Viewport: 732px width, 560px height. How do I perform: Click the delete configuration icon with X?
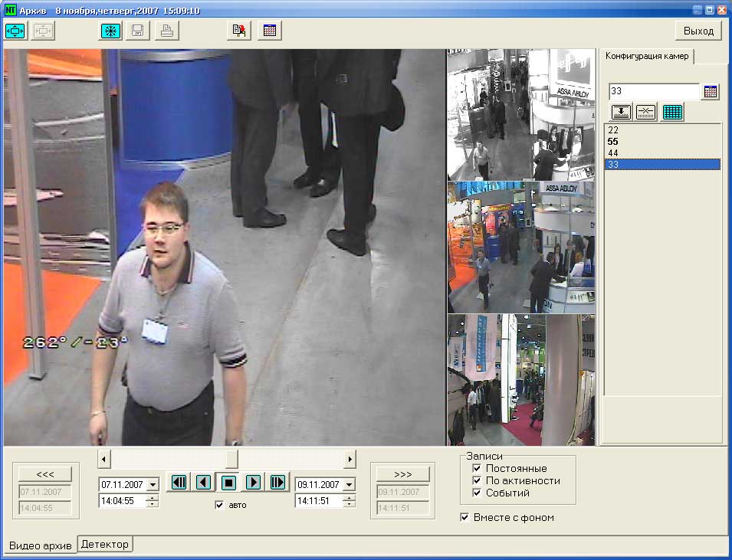[x=646, y=112]
